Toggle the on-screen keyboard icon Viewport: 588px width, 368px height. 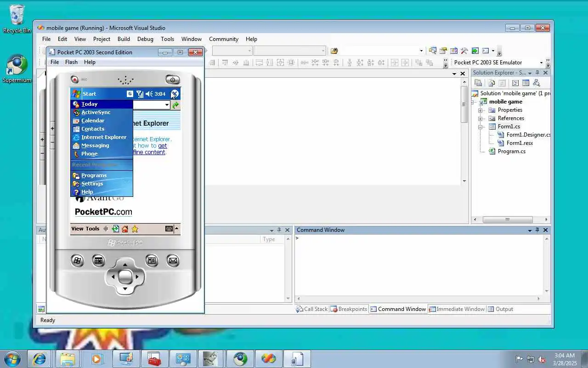pos(169,229)
